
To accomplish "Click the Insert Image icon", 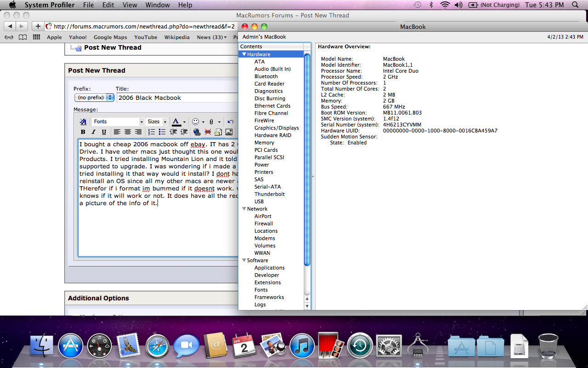I will click(229, 132).
